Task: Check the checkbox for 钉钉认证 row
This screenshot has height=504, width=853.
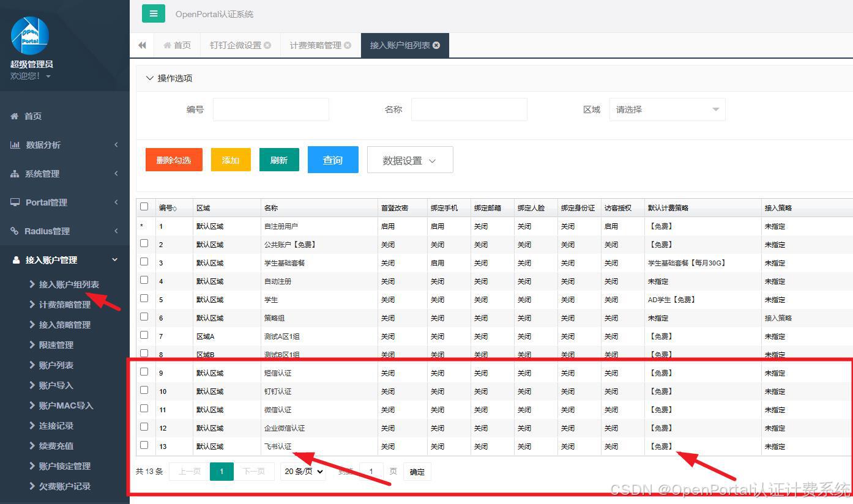Action: point(144,390)
